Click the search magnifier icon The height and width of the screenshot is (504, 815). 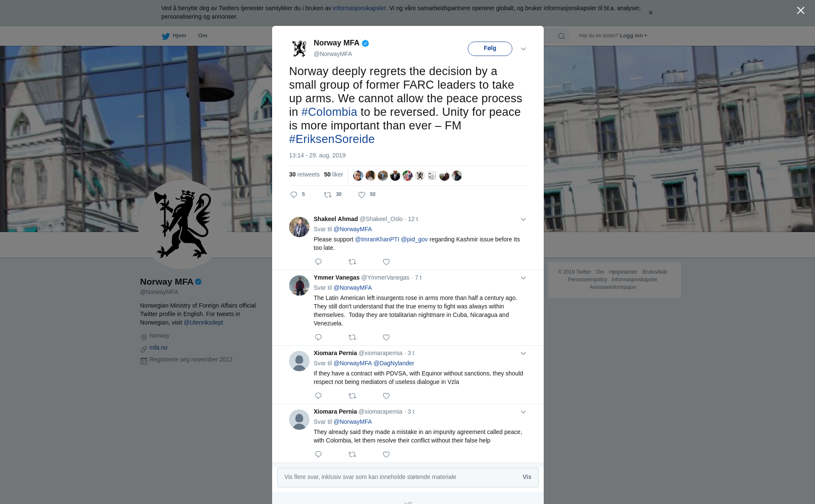pos(561,36)
